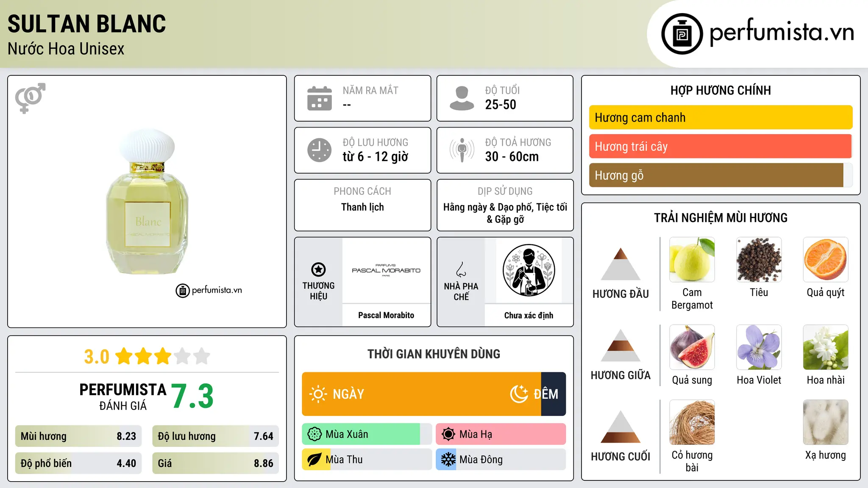This screenshot has height=488, width=868.
Task: Click the Thanh lịch style value
Action: 362,207
